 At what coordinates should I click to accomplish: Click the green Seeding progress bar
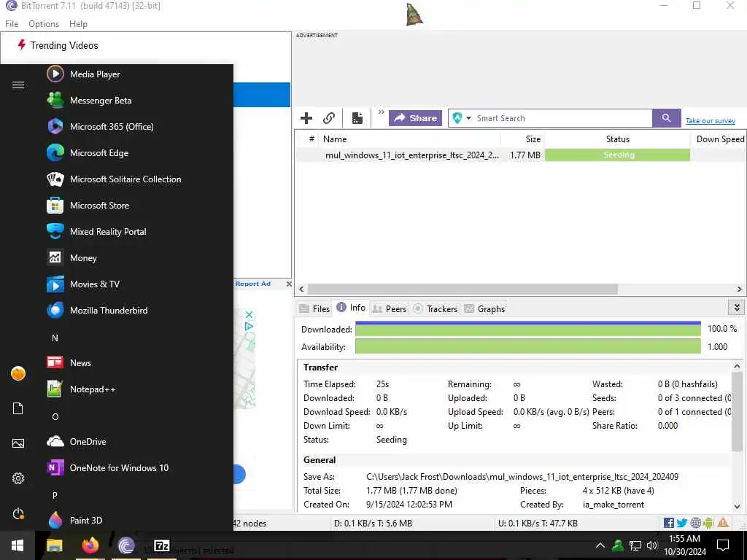click(x=617, y=155)
